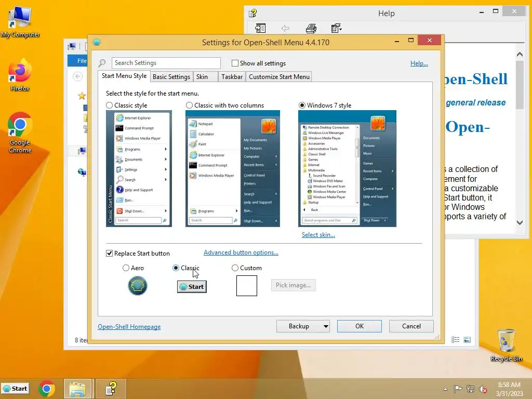Image resolution: width=532 pixels, height=399 pixels.
Task: Open the Customize Start Menu tab
Action: click(x=279, y=77)
